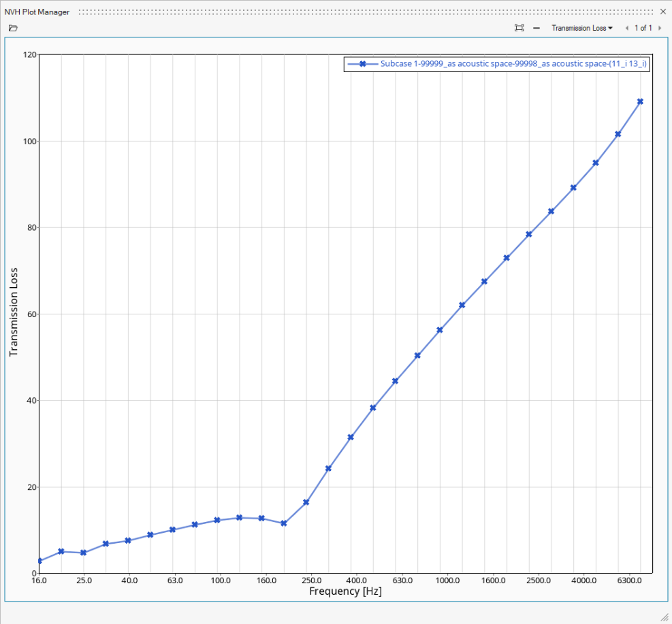
Task: Close the NVH Plot Manager panel
Action: [663, 12]
